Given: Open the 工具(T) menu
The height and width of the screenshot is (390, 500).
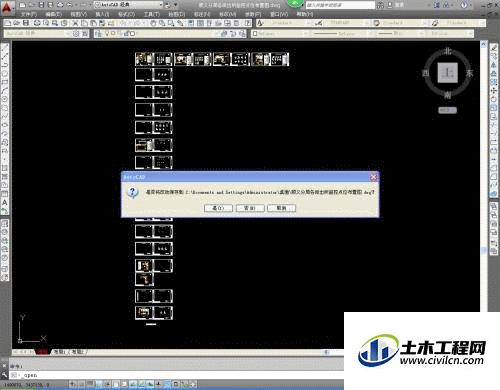Looking at the screenshot, I should coord(151,14).
